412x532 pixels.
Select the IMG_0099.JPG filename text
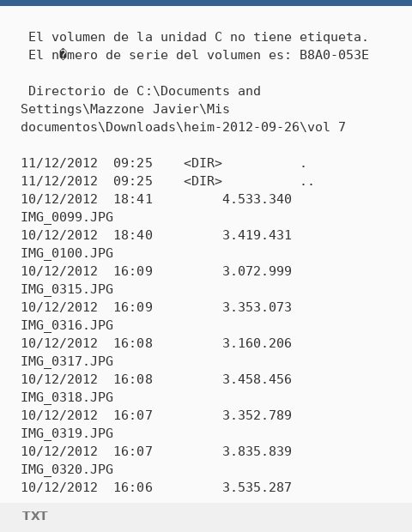67,217
